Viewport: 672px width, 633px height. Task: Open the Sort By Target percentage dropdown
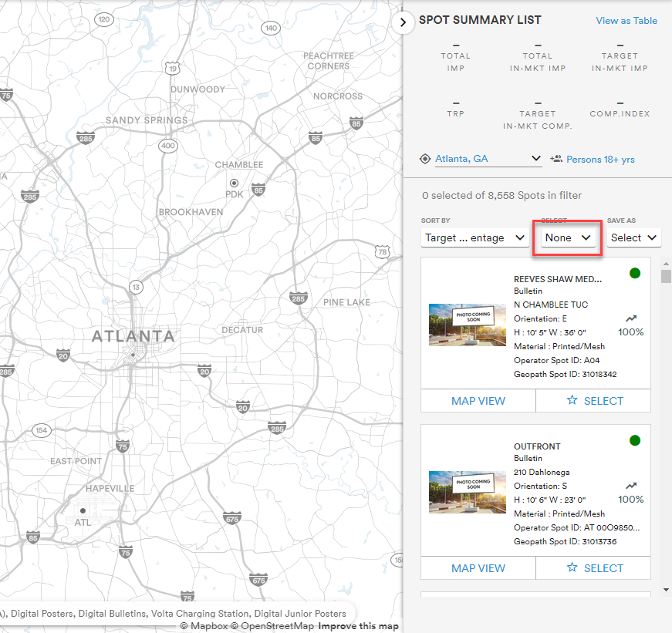pyautogui.click(x=474, y=237)
